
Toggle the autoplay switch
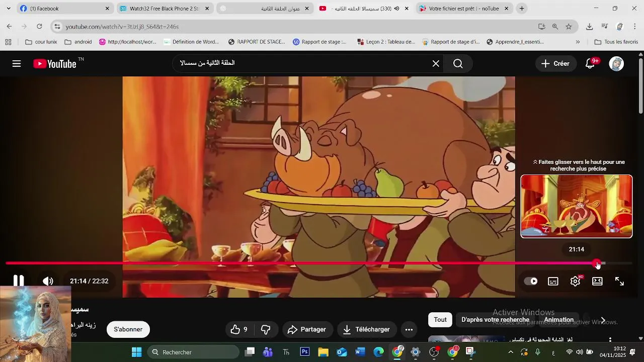click(531, 281)
